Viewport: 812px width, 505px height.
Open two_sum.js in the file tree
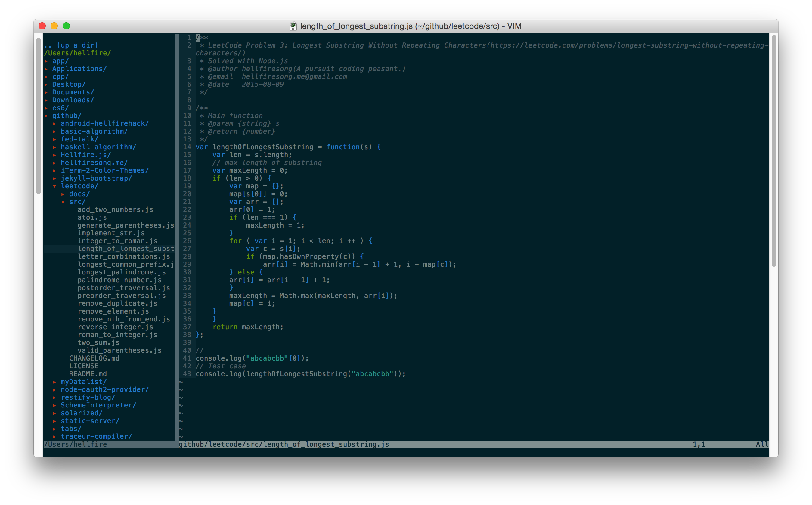pyautogui.click(x=98, y=343)
